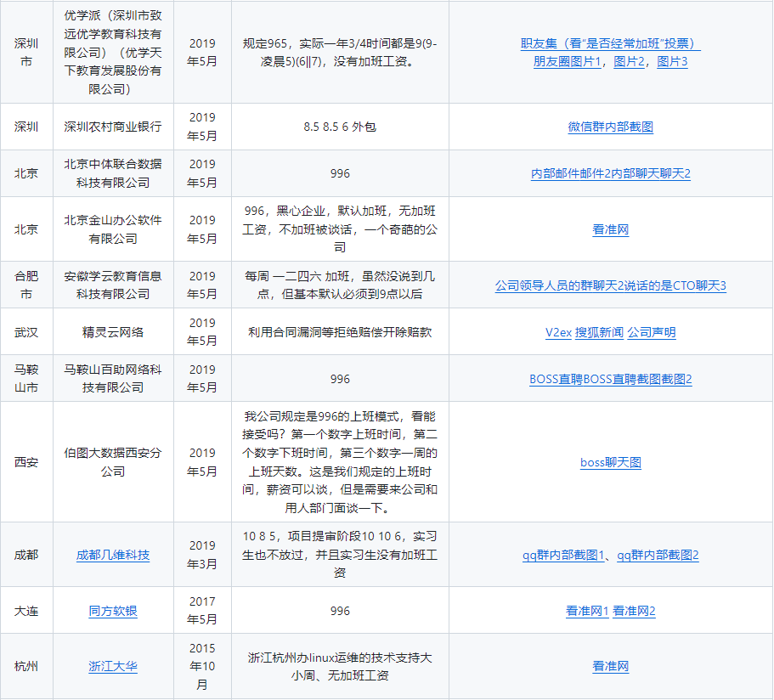Open the 公司声明 link
Viewport: 774px width, 700px height.
pos(651,332)
